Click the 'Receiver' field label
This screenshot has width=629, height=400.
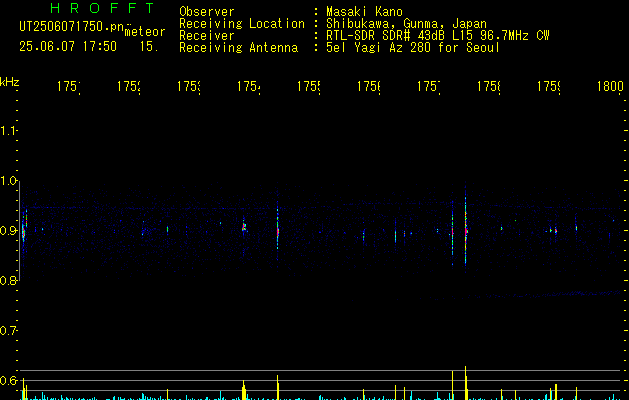point(207,36)
